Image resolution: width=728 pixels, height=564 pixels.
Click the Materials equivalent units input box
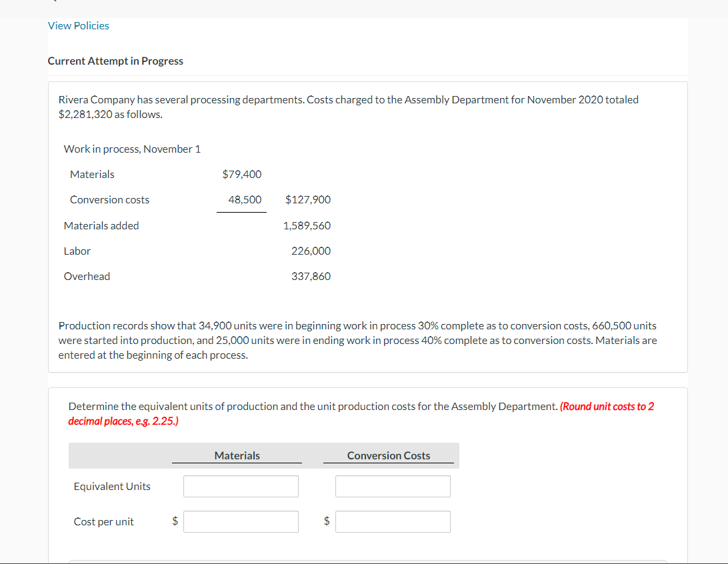[x=241, y=486]
